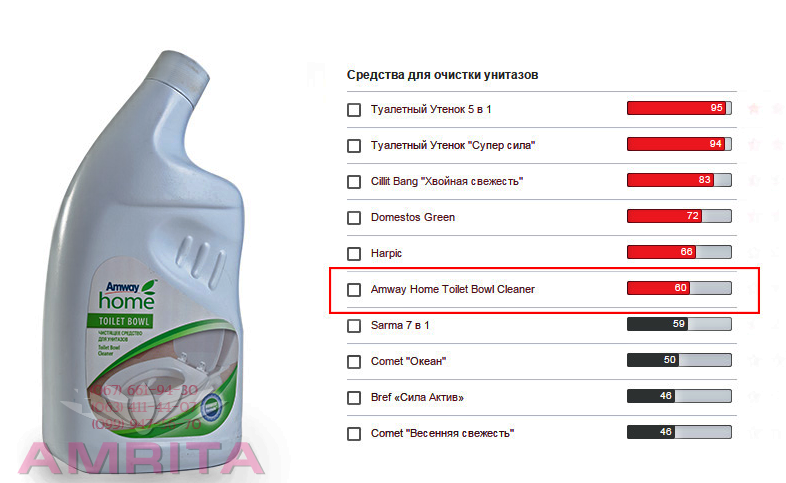This screenshot has width=786, height=483.
Task: Open the Amway Home Toilet Bowl Cleaner link
Action: click(x=453, y=289)
